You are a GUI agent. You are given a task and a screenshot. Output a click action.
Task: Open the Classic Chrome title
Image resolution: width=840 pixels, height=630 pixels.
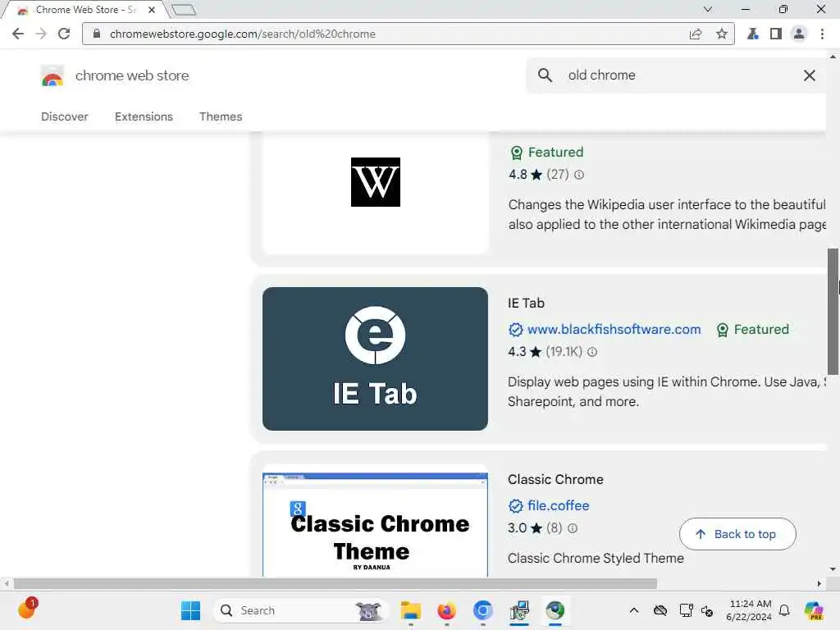click(555, 479)
